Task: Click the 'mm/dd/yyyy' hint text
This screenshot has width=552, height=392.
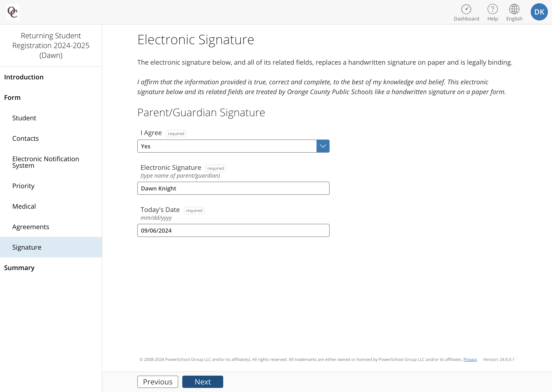Action: [x=156, y=218]
